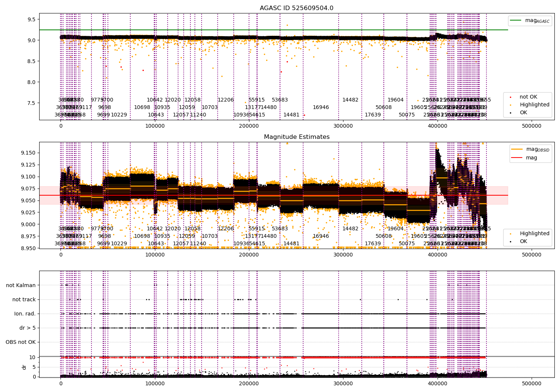Click the 300000 x-tick under top plot
The image size is (560, 392).
pos(343,126)
